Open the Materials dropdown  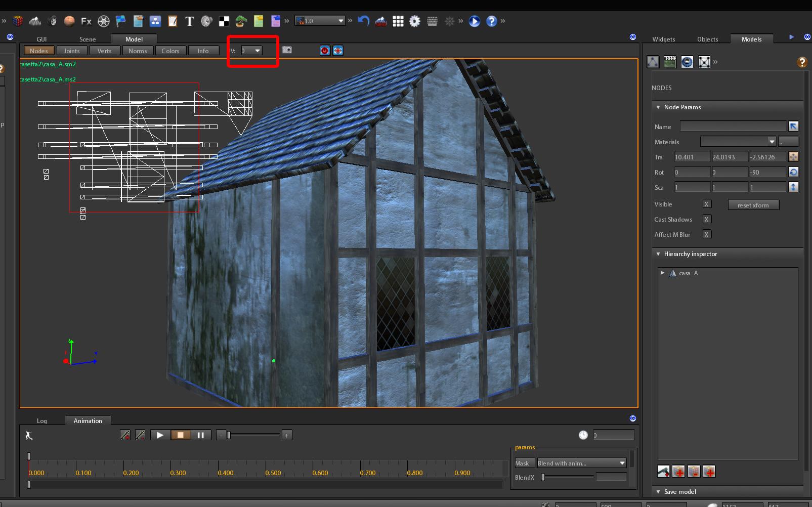(x=738, y=141)
